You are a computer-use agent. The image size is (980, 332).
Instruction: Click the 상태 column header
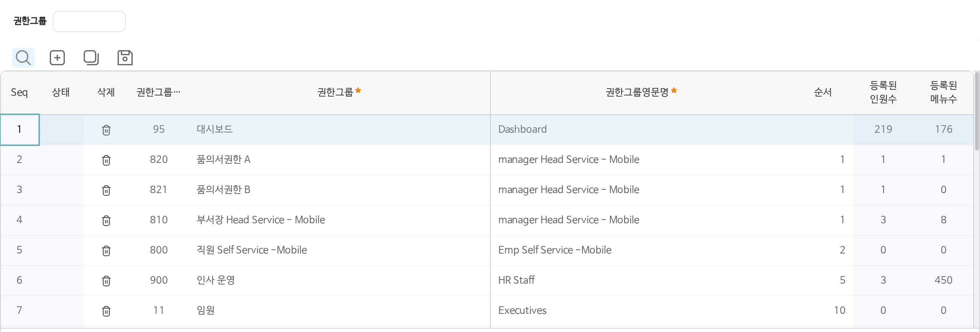[61, 92]
